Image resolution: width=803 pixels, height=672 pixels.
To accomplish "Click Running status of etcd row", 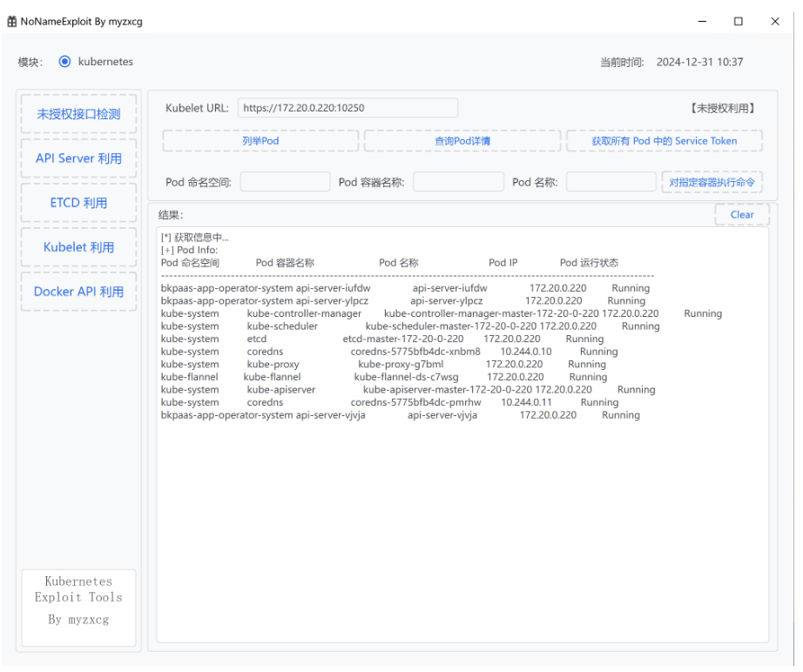I will [x=585, y=339].
